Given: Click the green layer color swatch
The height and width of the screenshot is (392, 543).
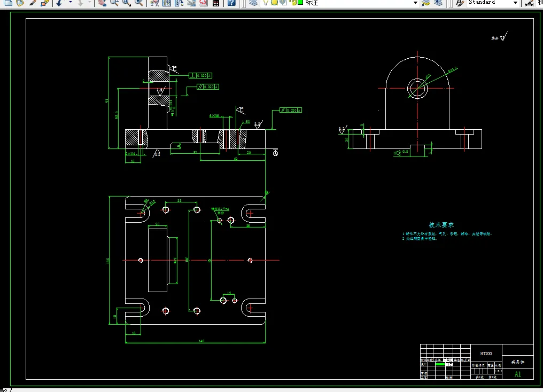Looking at the screenshot, I should (300, 3).
